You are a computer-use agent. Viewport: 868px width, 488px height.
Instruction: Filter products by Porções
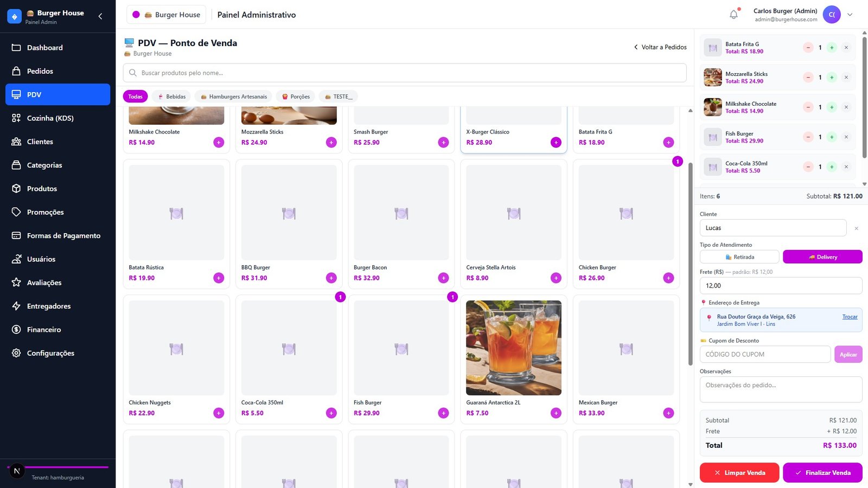296,97
